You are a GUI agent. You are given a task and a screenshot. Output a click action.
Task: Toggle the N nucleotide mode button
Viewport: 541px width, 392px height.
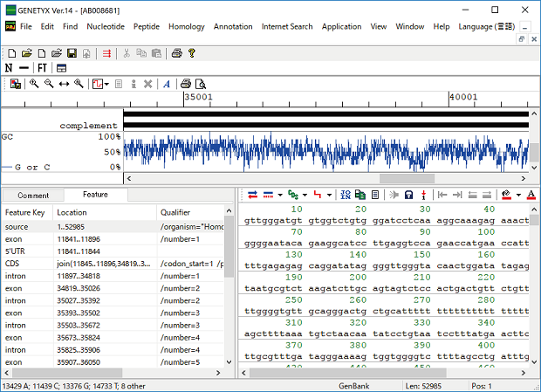[x=10, y=68]
